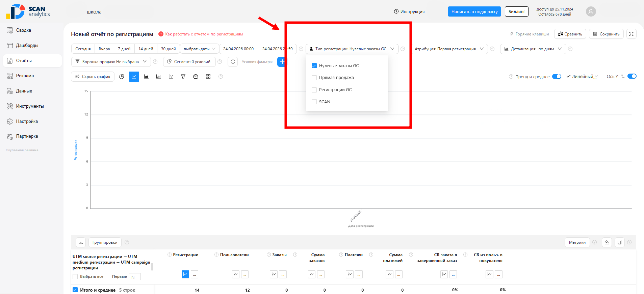
Task: Show chart for Сумма заказов column
Action: pos(312,274)
